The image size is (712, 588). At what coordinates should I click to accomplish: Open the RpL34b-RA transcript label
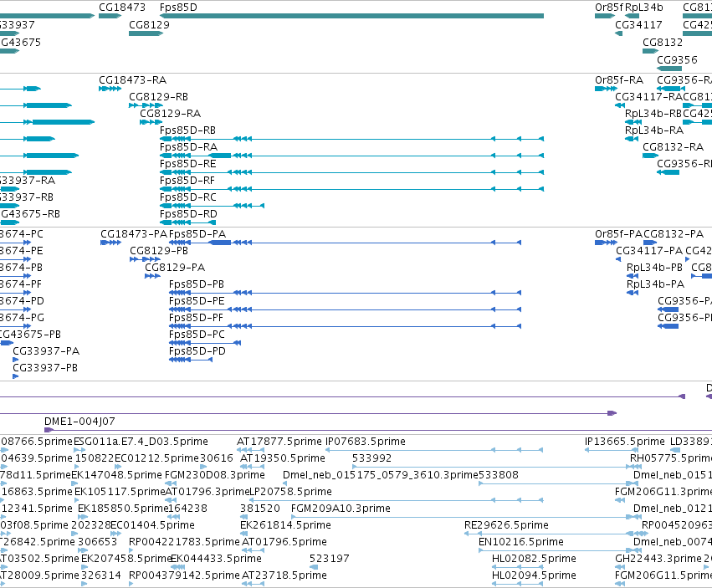click(x=654, y=130)
